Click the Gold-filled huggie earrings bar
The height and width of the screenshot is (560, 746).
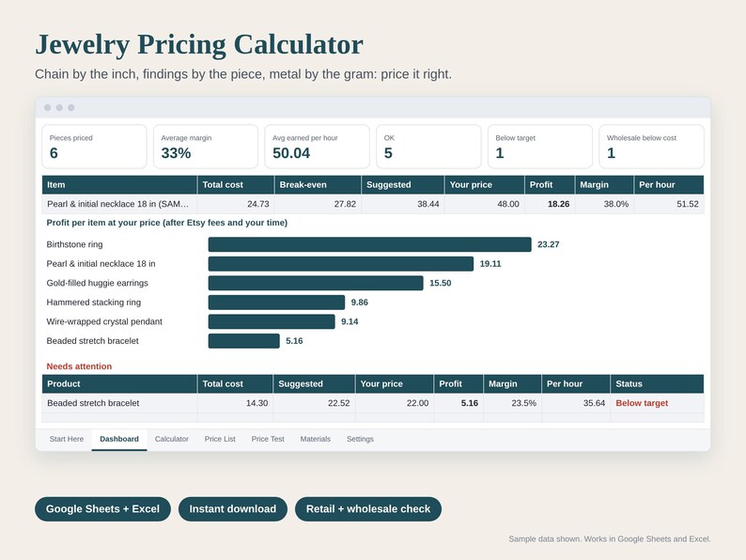coord(316,283)
